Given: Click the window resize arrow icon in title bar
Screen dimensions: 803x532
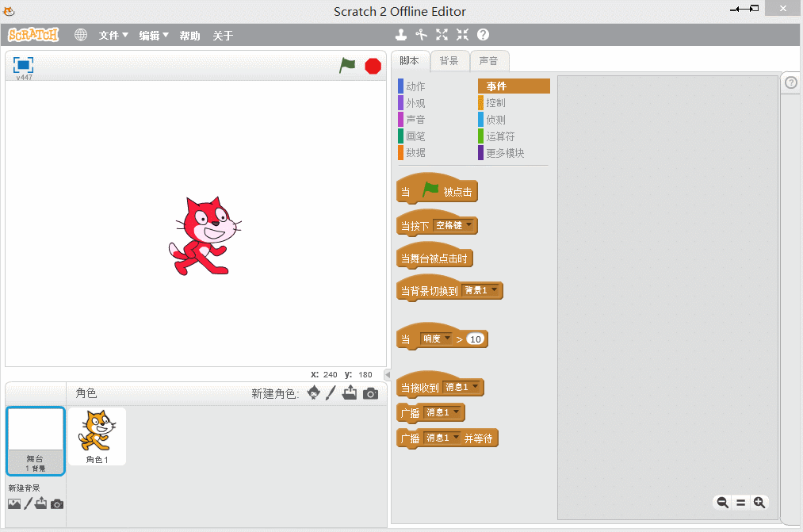Looking at the screenshot, I should (x=744, y=9).
